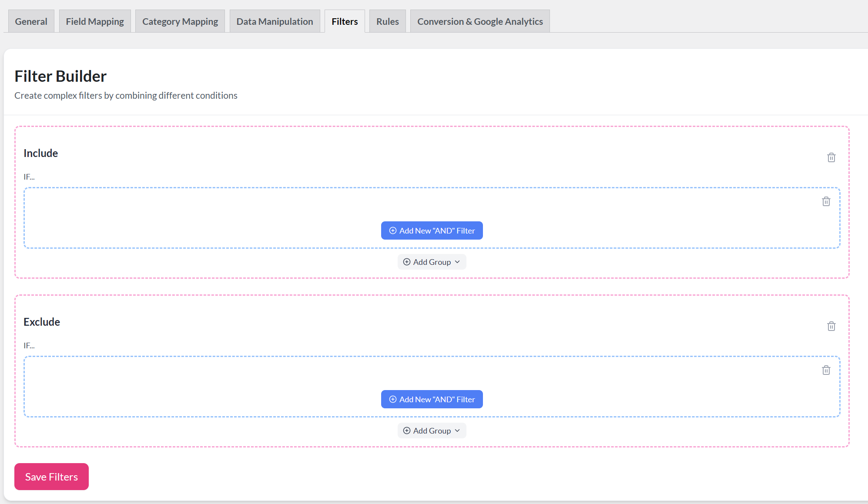Image resolution: width=868 pixels, height=504 pixels.
Task: Save the filters
Action: click(x=51, y=477)
